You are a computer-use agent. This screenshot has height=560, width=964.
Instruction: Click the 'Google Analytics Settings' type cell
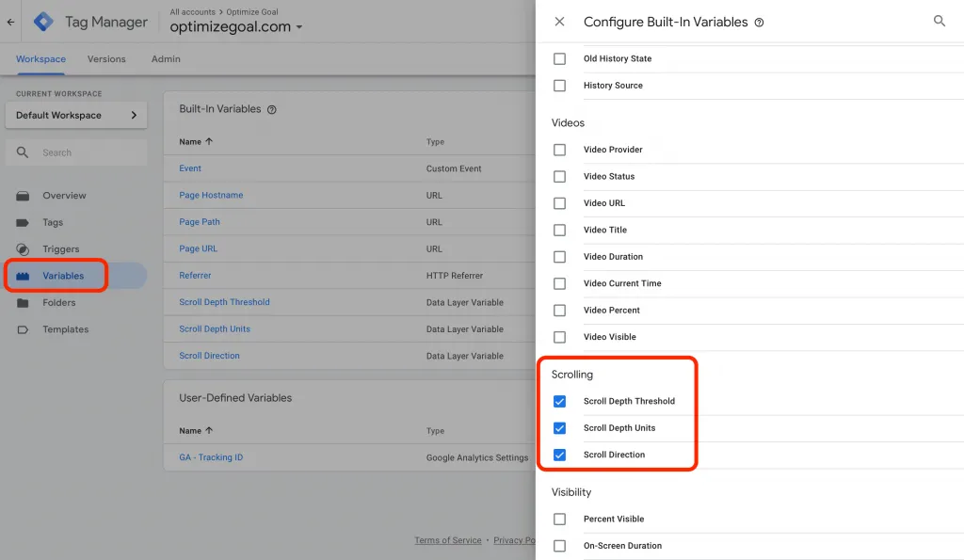(x=477, y=457)
